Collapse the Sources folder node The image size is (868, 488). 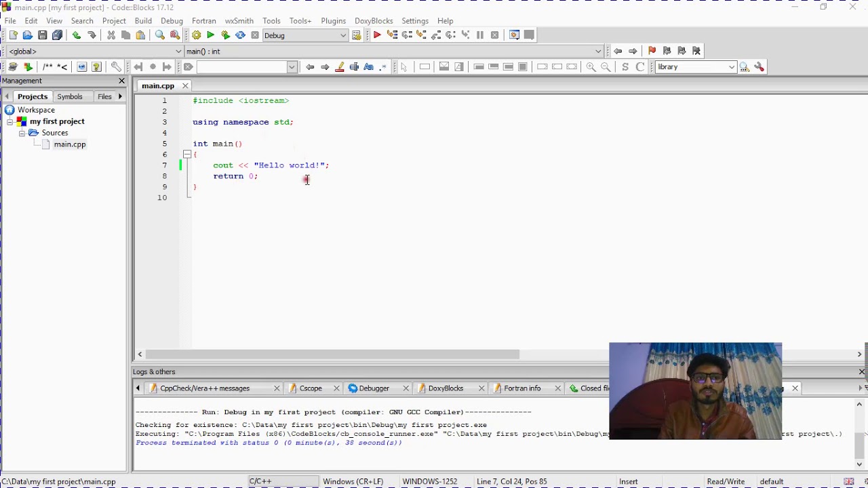[x=22, y=133]
